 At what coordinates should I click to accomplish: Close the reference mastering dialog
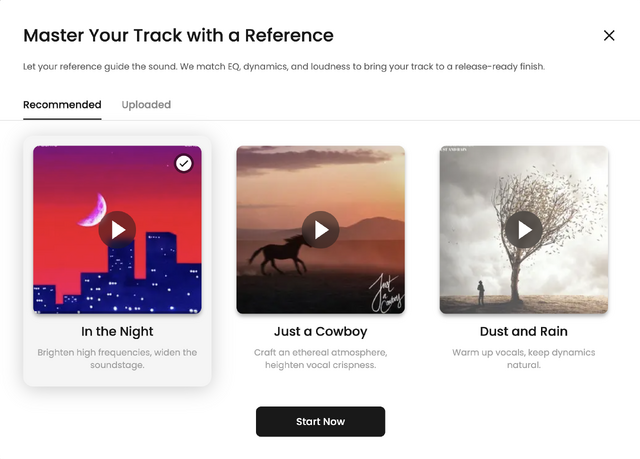[609, 36]
